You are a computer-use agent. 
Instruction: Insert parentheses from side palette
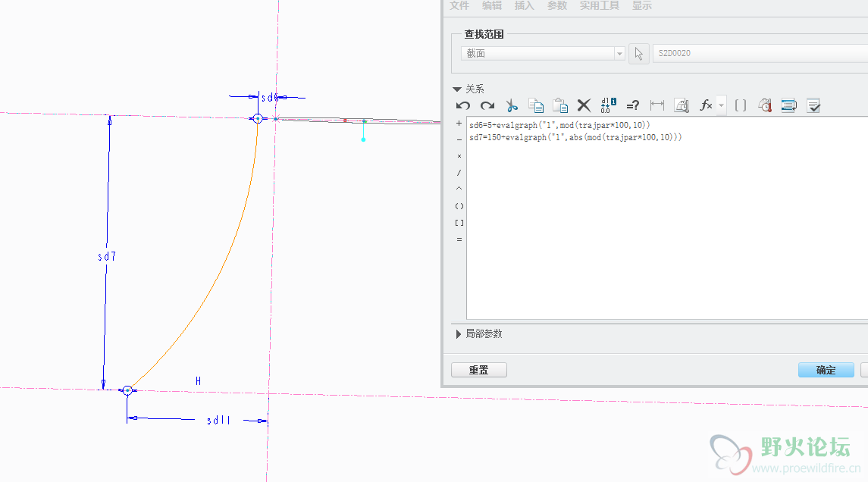click(459, 206)
